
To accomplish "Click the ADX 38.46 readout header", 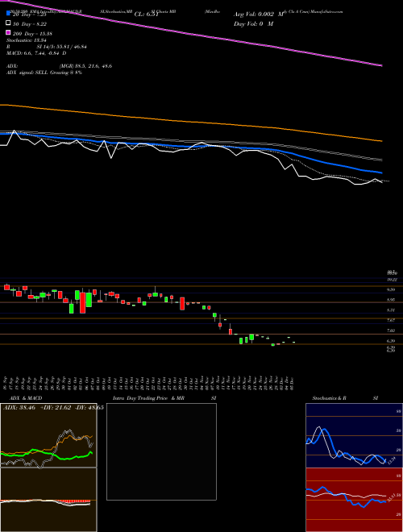I will tap(53, 408).
